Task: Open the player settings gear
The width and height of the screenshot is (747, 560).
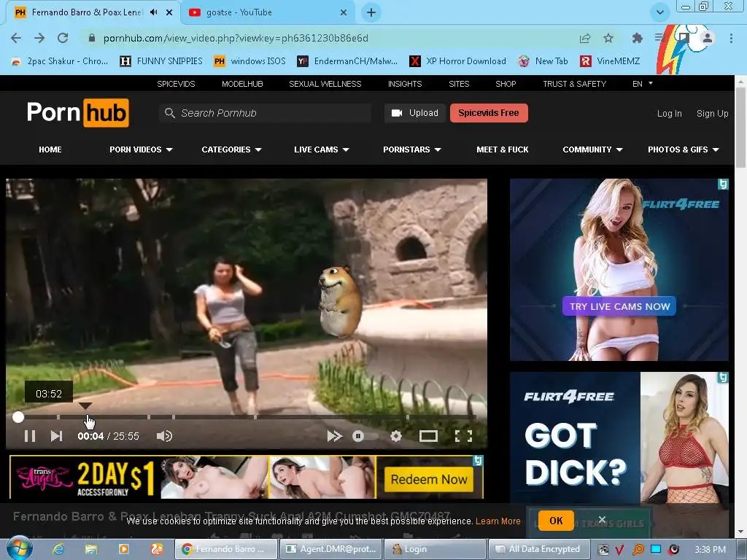Action: tap(396, 436)
